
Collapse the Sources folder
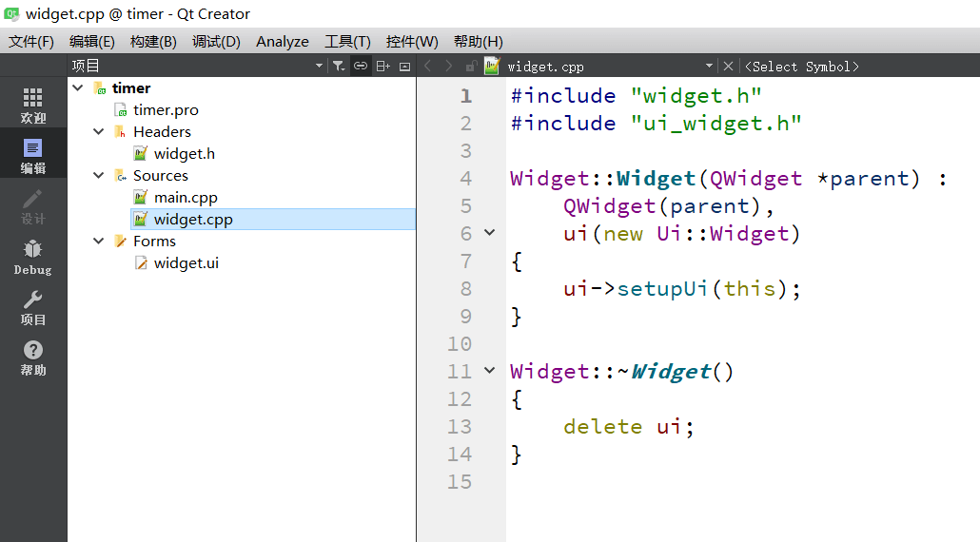(99, 176)
